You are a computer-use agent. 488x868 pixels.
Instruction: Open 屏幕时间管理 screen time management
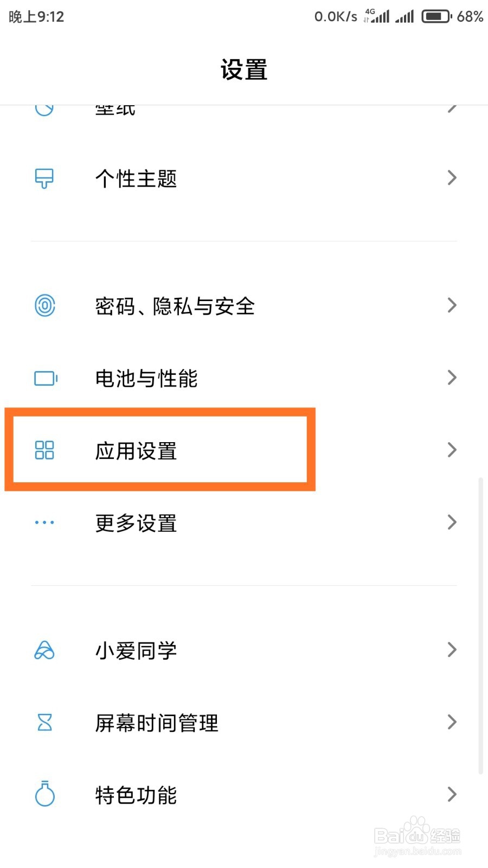tap(155, 723)
